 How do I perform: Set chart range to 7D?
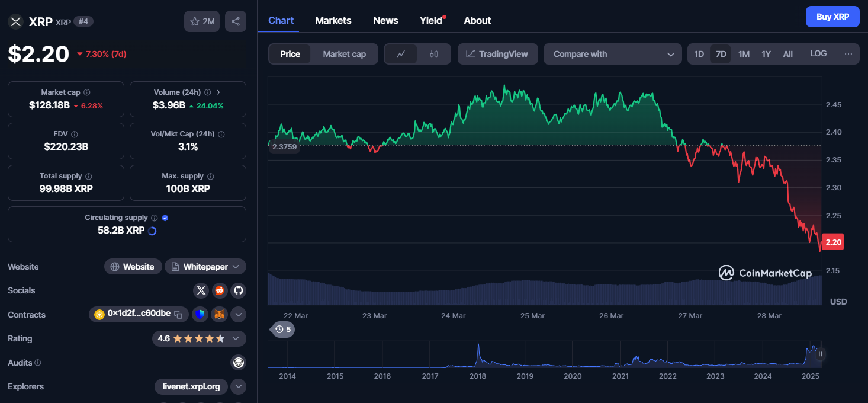[721, 54]
